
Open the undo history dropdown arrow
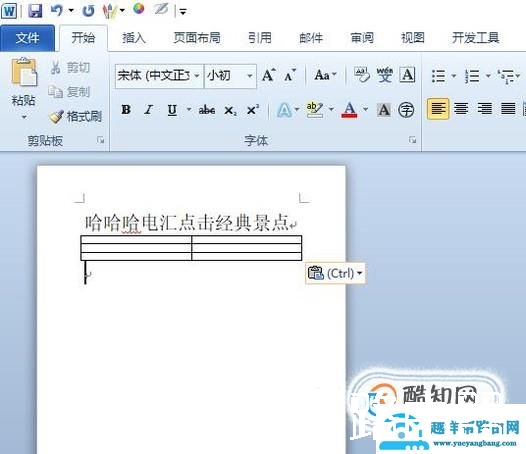71,11
